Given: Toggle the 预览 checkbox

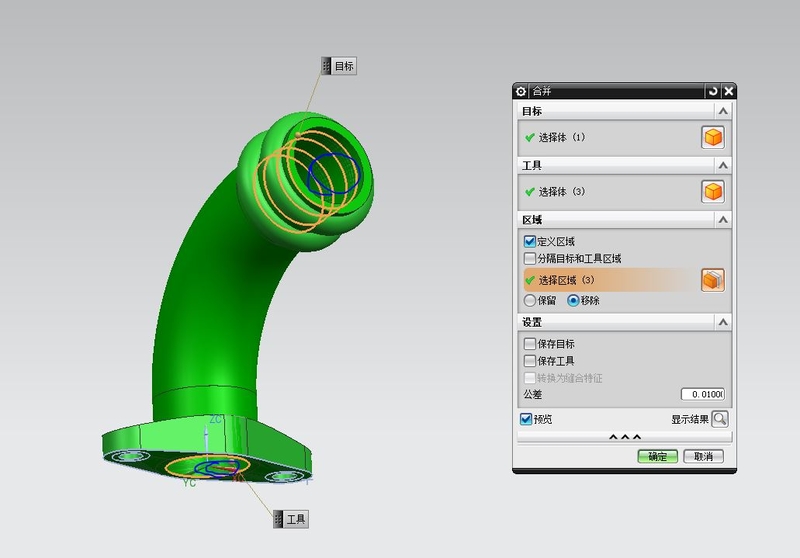Looking at the screenshot, I should (x=526, y=419).
